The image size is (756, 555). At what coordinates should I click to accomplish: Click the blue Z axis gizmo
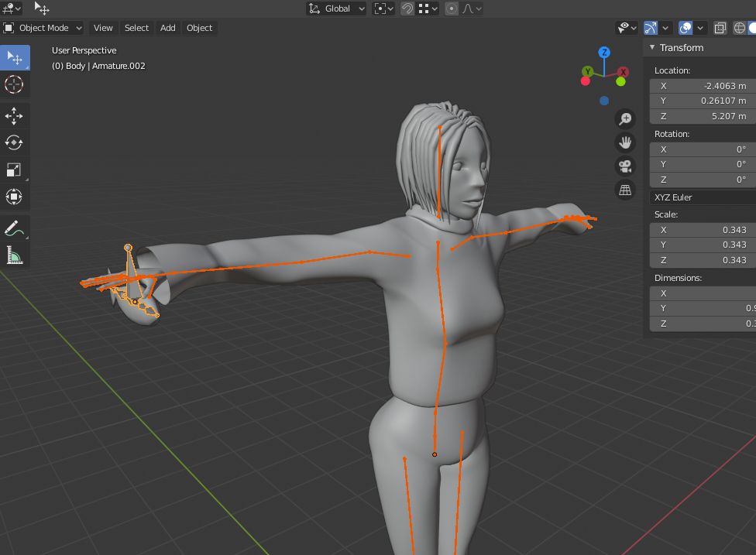[604, 53]
